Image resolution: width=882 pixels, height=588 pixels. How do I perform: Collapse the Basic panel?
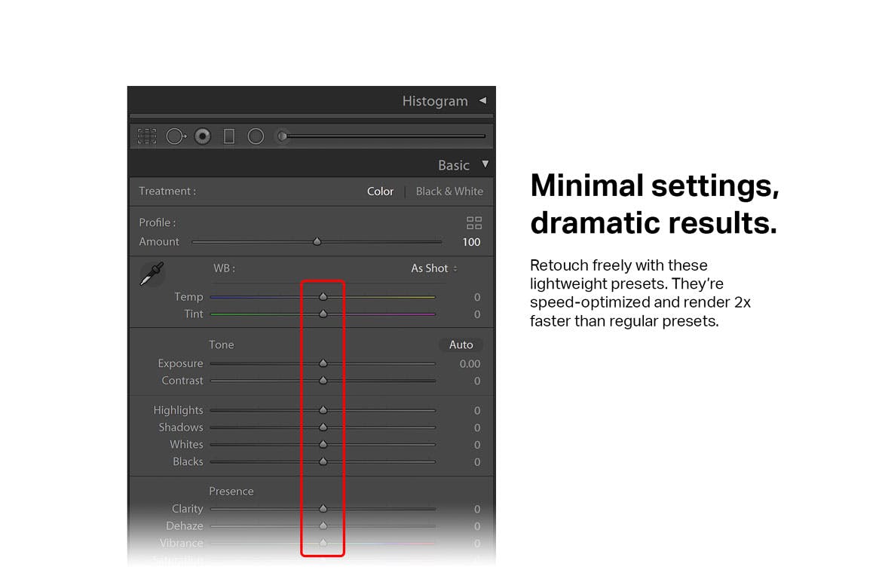(x=485, y=164)
